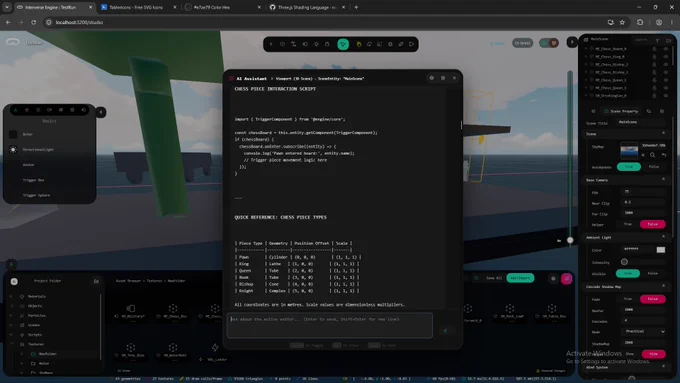Toggle the avatar switch near top right

point(549,43)
